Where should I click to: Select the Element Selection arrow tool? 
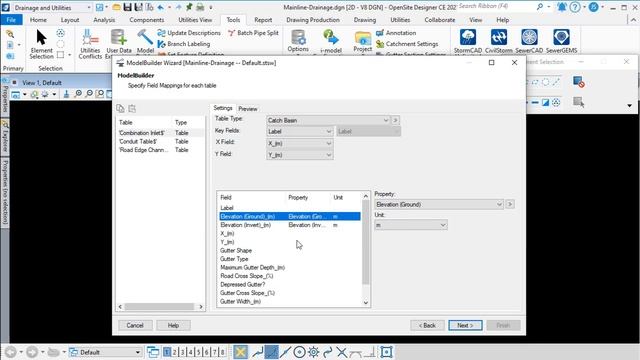[x=41, y=44]
